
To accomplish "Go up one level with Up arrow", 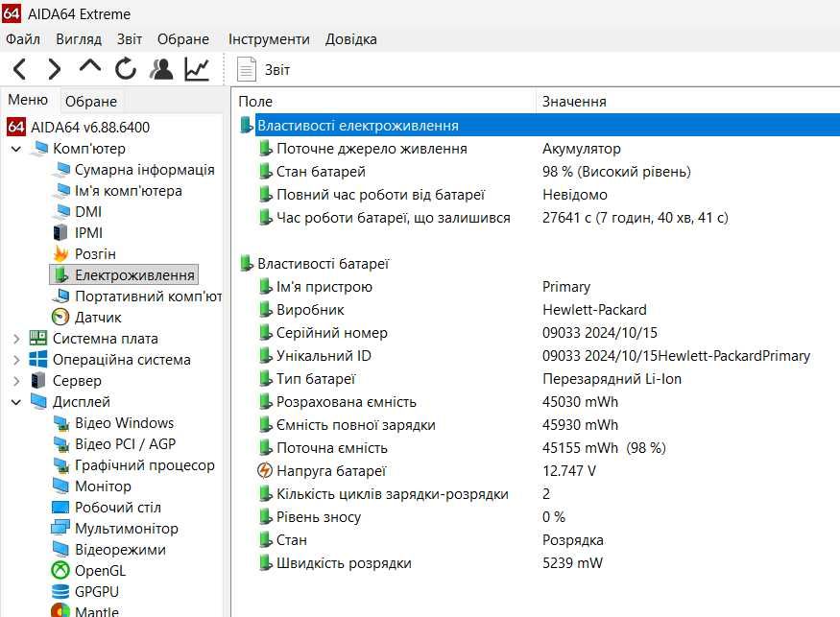I will click(89, 67).
